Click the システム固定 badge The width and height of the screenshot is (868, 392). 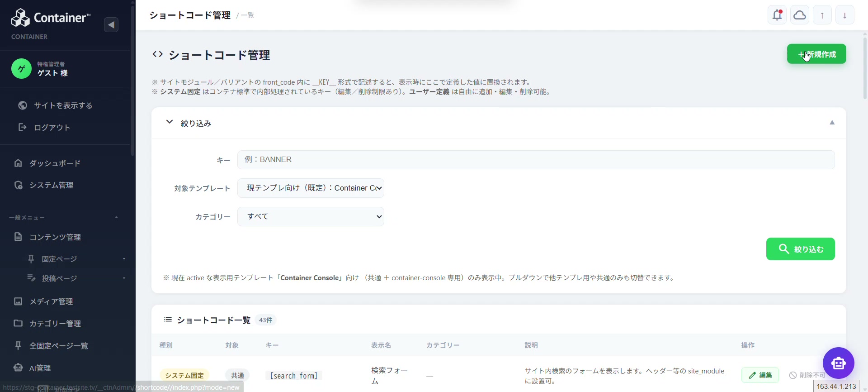tap(184, 375)
